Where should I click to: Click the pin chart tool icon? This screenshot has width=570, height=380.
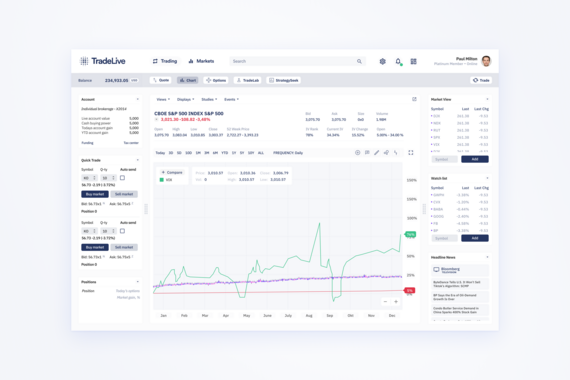point(386,153)
